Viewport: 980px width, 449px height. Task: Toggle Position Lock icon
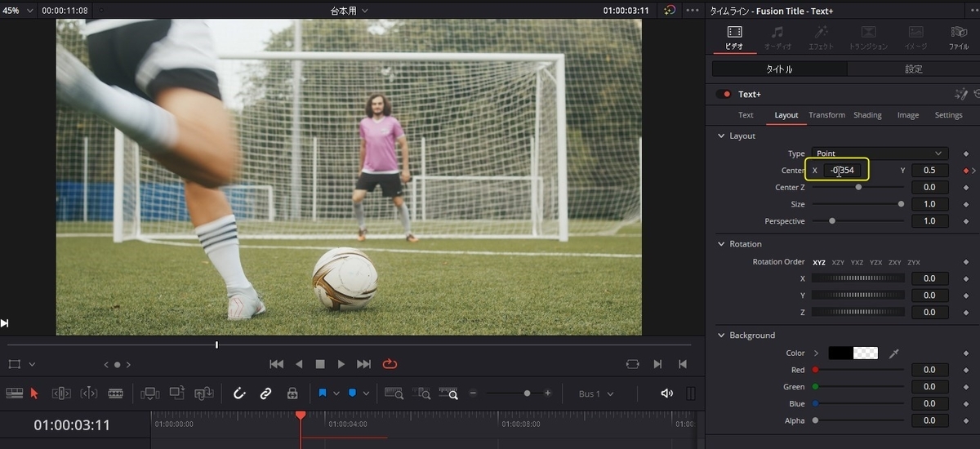(x=292, y=393)
